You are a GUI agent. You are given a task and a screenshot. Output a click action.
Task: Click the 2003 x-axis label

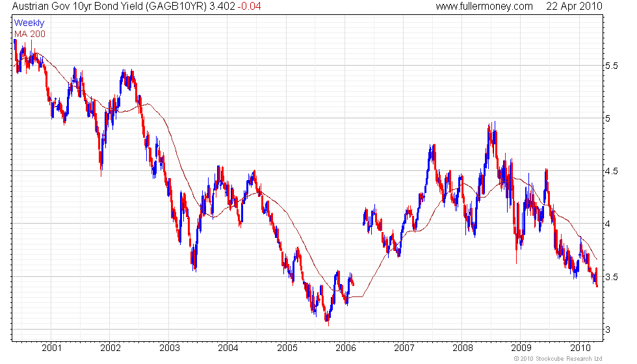pos(170,348)
